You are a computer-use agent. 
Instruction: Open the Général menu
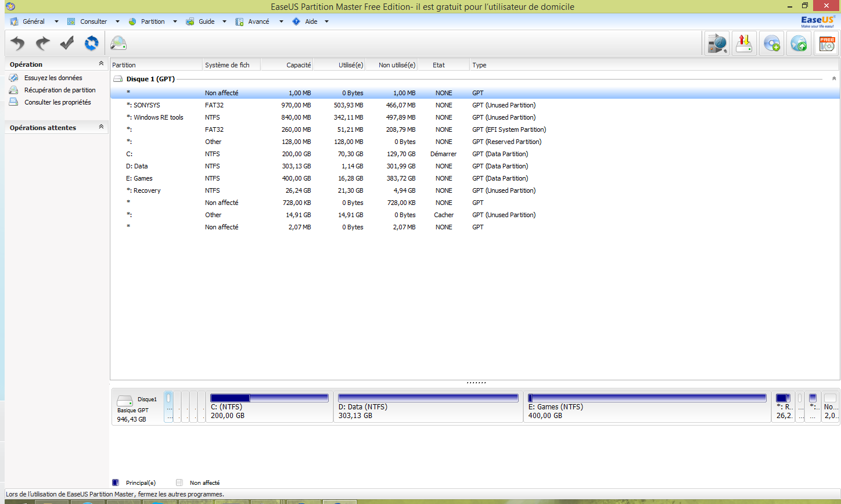pyautogui.click(x=35, y=21)
